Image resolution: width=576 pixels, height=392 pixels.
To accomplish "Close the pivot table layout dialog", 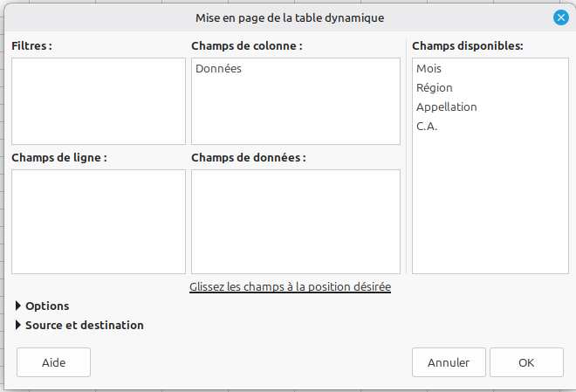I will 561,17.
